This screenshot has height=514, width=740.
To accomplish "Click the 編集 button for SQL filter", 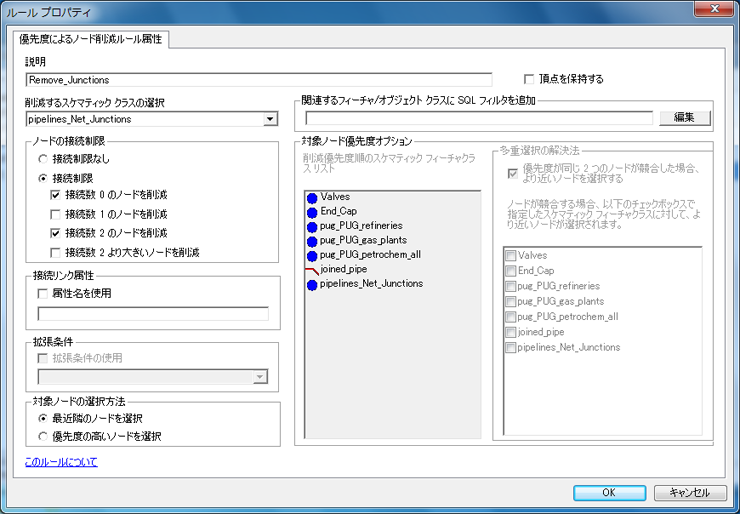I will point(684,118).
